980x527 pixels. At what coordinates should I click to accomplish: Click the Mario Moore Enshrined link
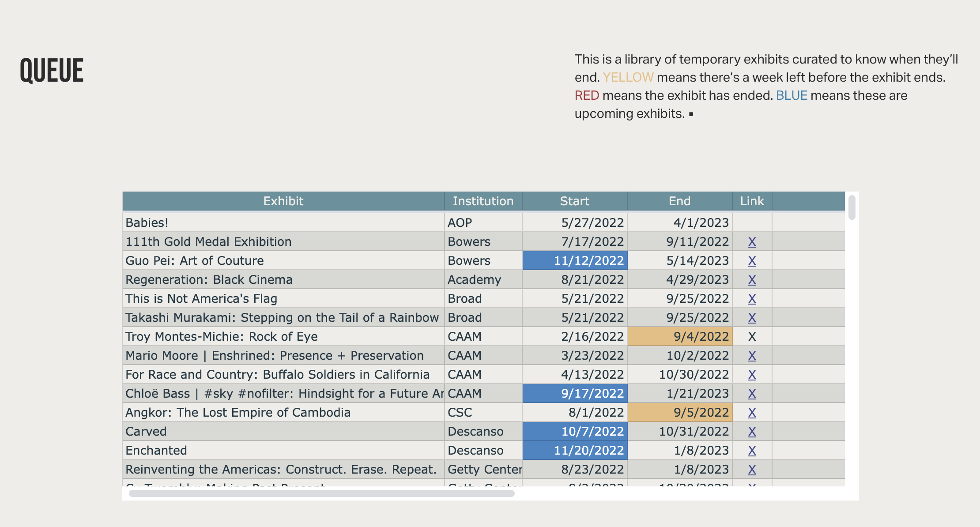coord(752,356)
